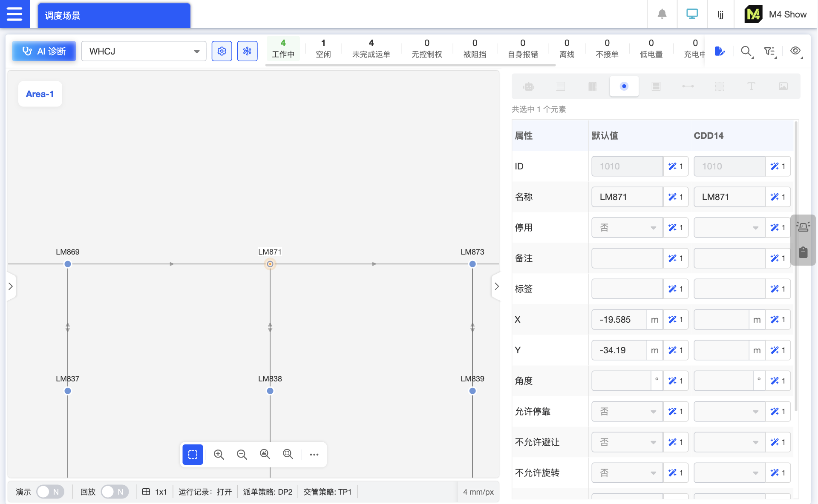Switch to the 调度场景 tab

(113, 15)
